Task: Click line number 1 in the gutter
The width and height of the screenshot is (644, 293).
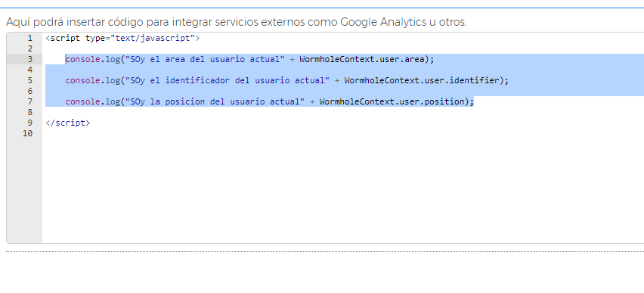Action: [x=29, y=39]
